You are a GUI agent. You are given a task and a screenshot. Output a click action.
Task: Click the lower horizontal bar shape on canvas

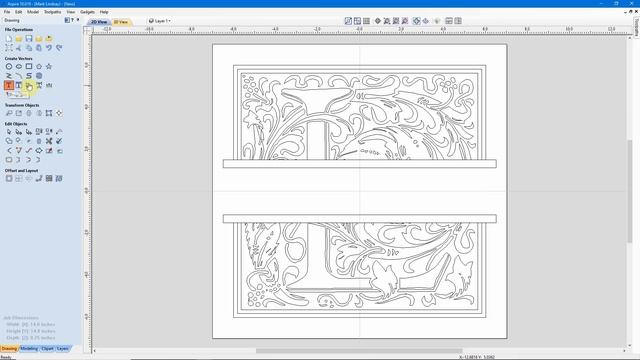pyautogui.click(x=360, y=219)
